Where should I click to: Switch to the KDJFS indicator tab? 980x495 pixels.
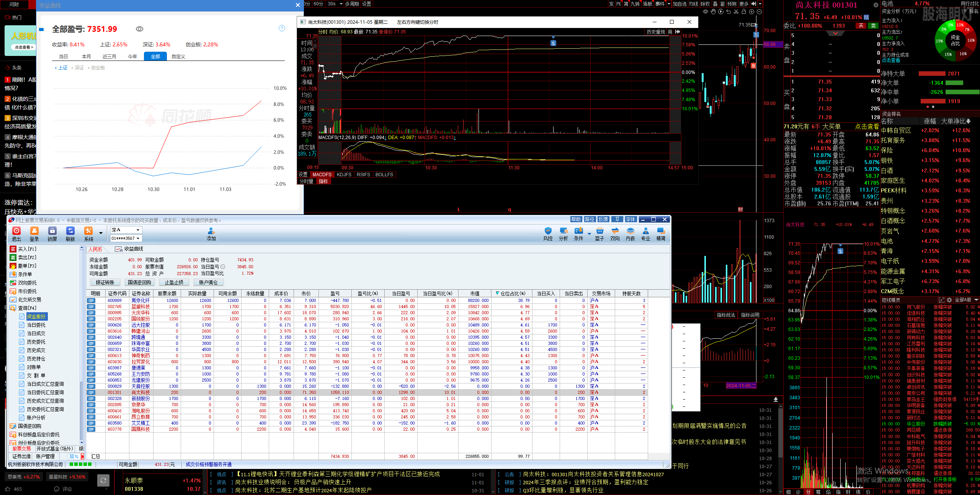click(x=344, y=175)
